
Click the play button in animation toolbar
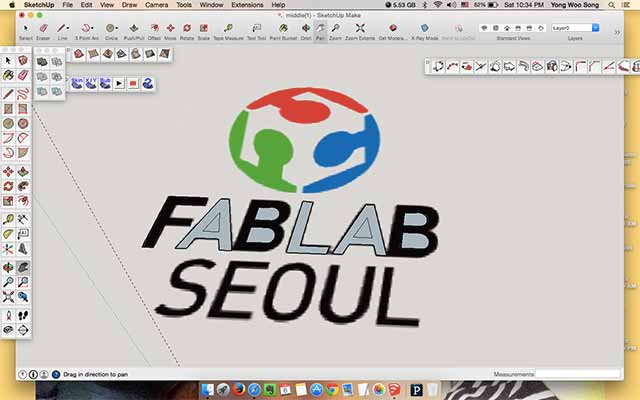coord(119,84)
